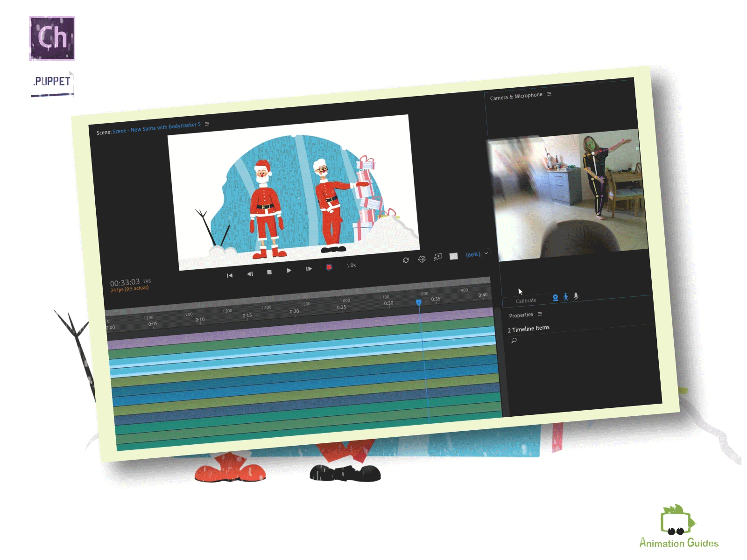747x560 pixels.
Task: Open the 66% zoom dropdown
Action: [477, 254]
